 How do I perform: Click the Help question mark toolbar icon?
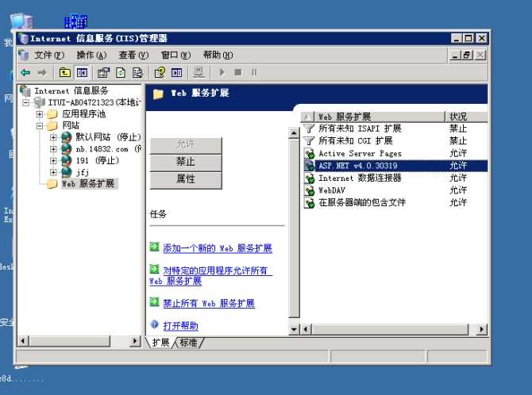click(x=160, y=72)
